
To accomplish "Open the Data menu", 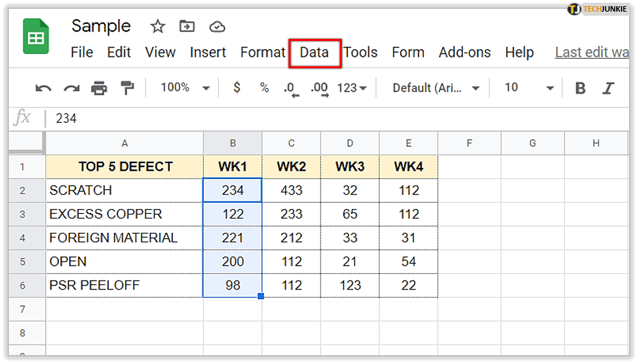I will click(315, 53).
